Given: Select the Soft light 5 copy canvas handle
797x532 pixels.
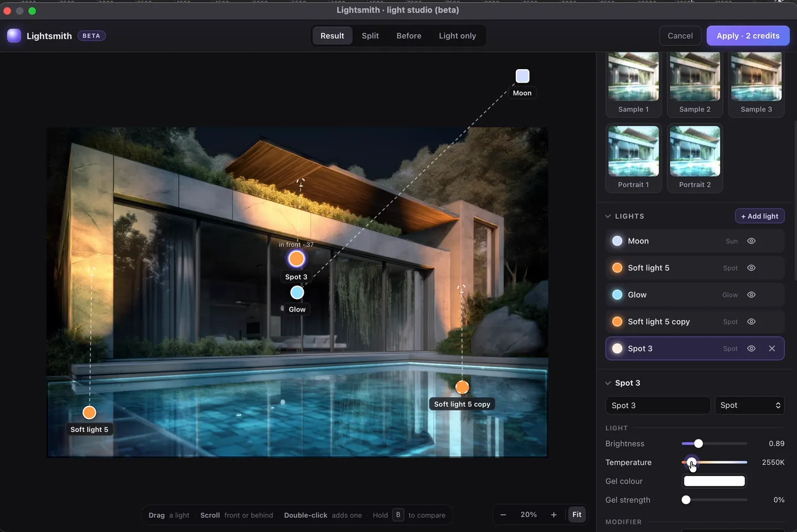Looking at the screenshot, I should tap(462, 387).
